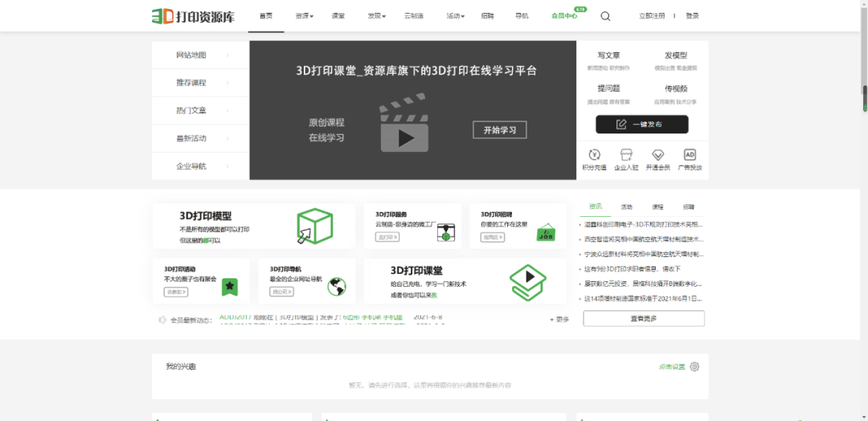Switch to the 招聘 tab in news panel
Screen dimensions: 868x421
pos(689,207)
